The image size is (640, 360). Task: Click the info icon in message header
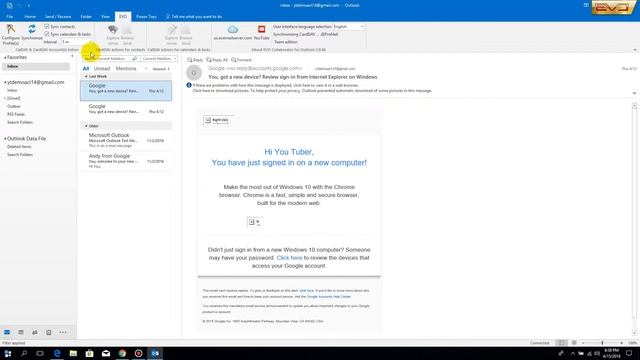(x=189, y=85)
